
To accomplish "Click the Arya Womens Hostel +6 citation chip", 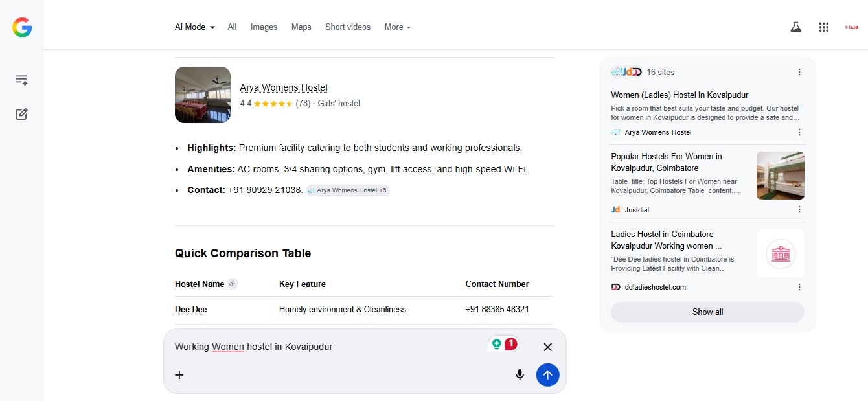I will (348, 190).
